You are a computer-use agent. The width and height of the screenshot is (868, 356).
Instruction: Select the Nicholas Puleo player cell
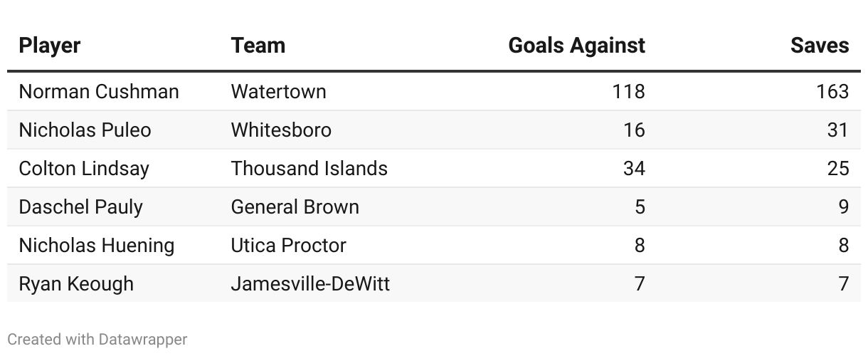[85, 130]
